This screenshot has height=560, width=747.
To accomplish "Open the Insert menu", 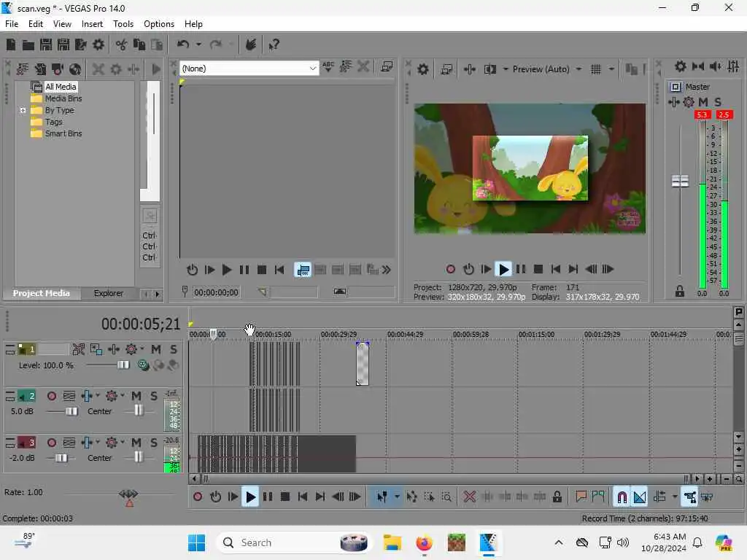I will click(92, 24).
